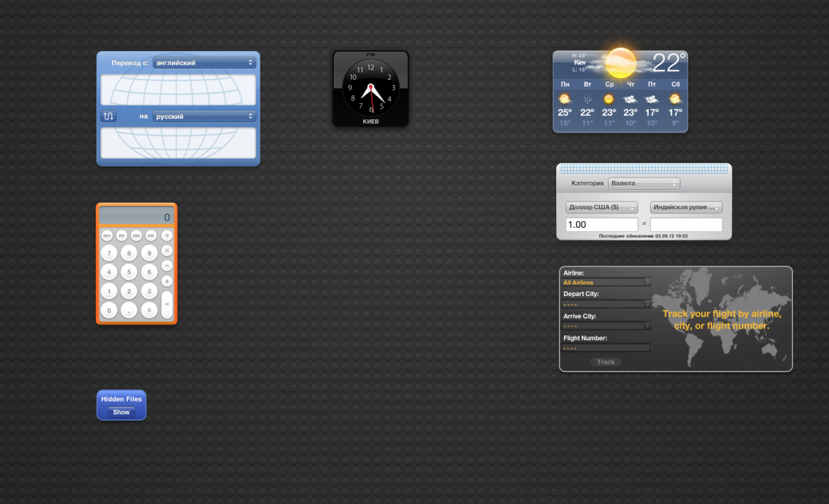
Task: Click the 'Hidden Files' widget title
Action: click(122, 399)
